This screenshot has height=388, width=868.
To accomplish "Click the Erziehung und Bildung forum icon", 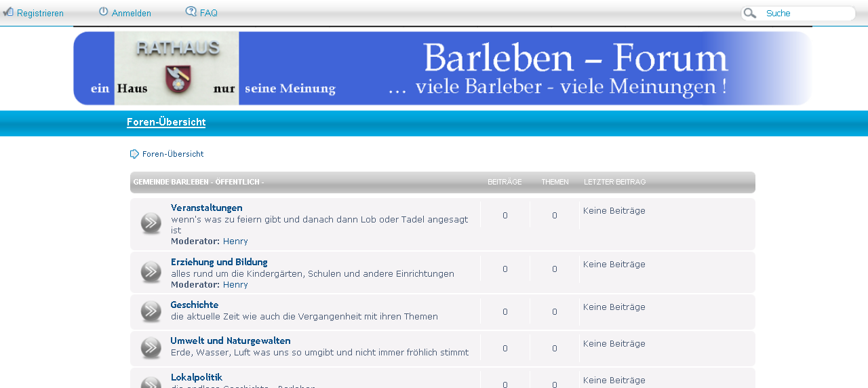I will coord(151,272).
